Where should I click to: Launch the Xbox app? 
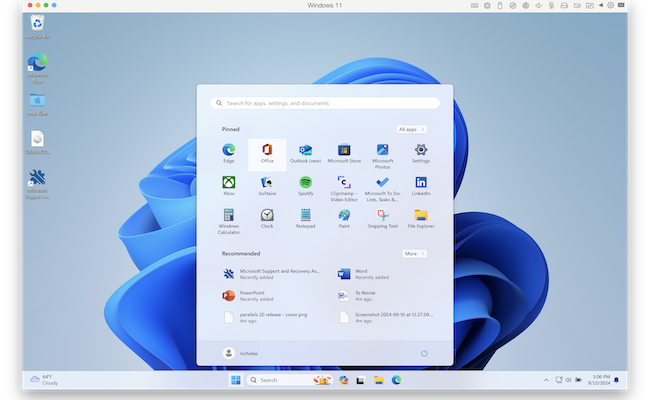pos(229,186)
